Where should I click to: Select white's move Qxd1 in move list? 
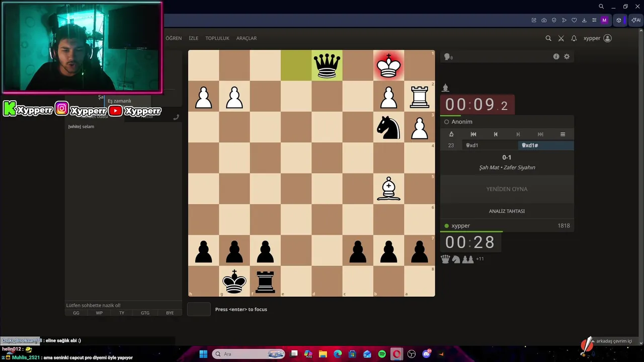pos(490,145)
